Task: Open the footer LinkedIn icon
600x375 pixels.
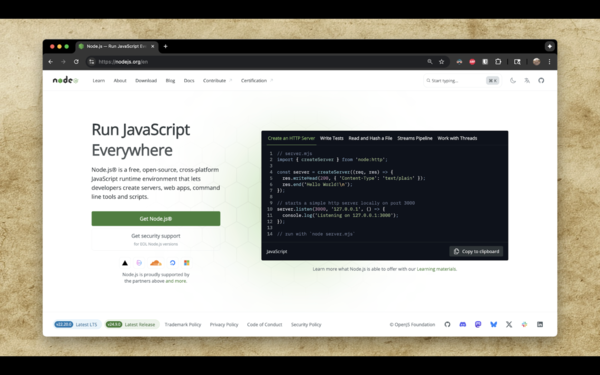Action: [x=540, y=324]
